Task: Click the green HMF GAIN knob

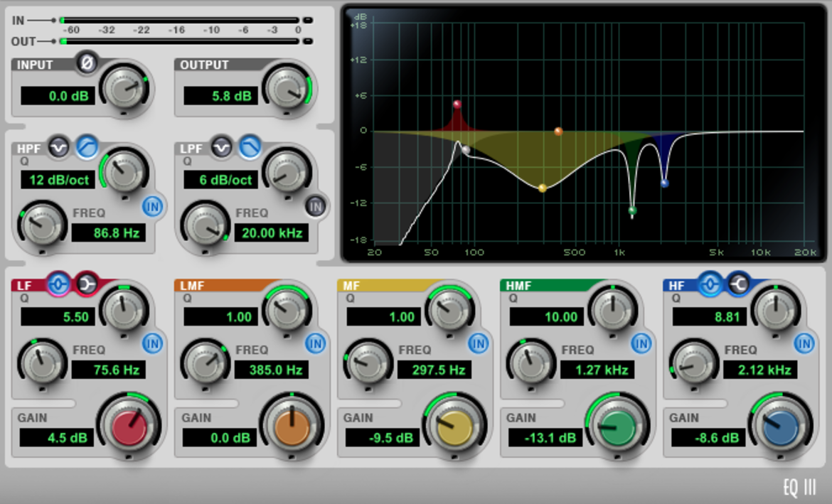Action: [618, 426]
